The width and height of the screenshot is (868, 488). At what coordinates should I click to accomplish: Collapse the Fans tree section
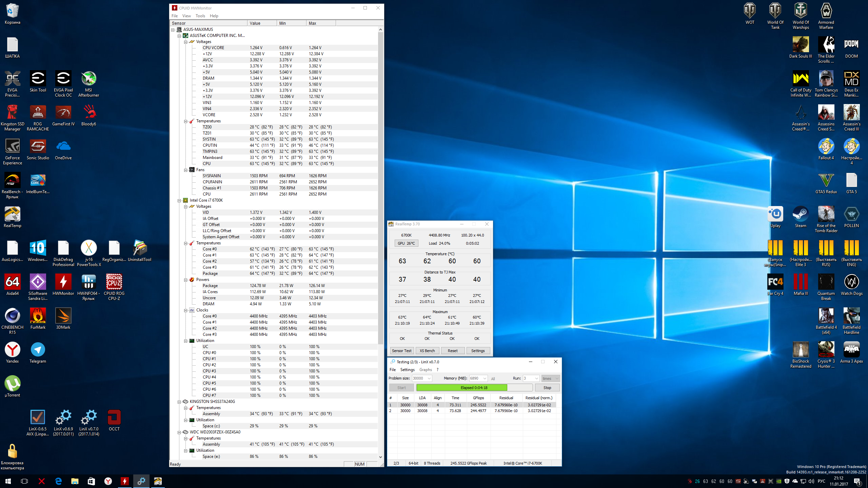click(186, 170)
